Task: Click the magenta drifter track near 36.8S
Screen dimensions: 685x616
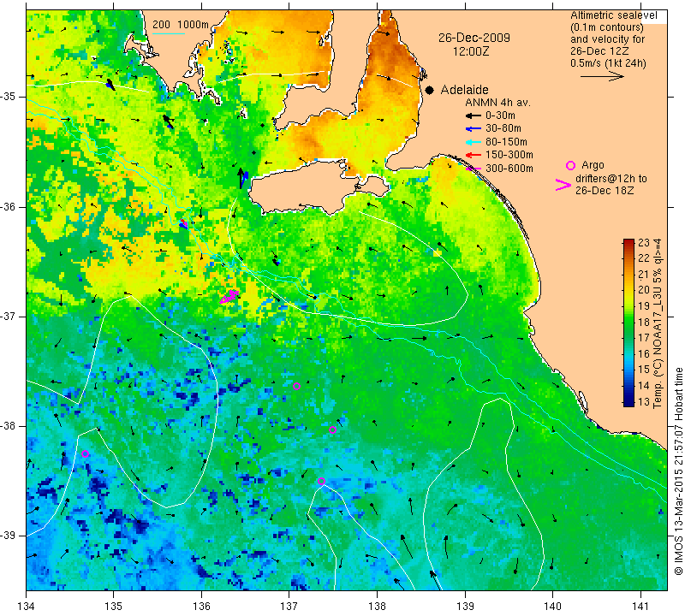Action: (x=229, y=296)
